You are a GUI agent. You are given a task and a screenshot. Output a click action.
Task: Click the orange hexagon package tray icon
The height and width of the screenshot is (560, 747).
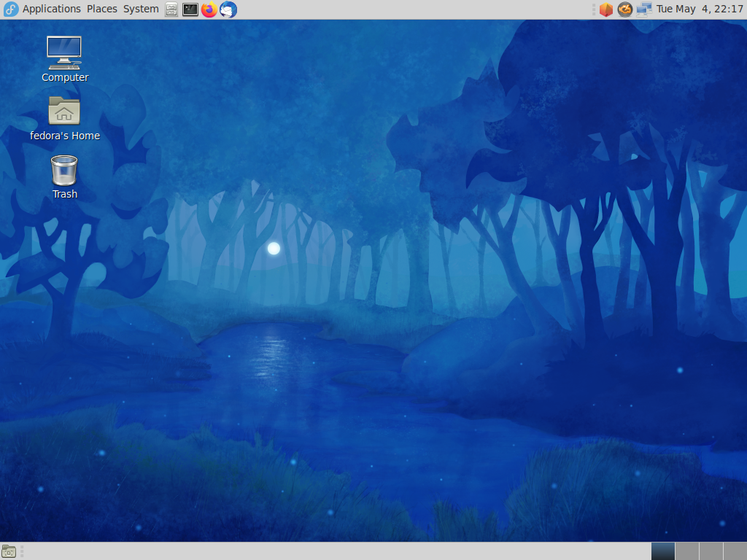click(606, 9)
